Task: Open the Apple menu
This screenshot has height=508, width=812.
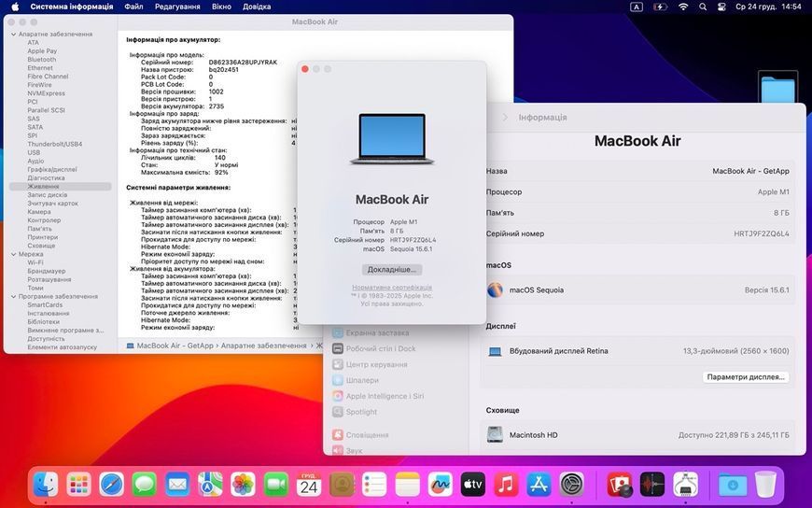Action: coord(15,7)
